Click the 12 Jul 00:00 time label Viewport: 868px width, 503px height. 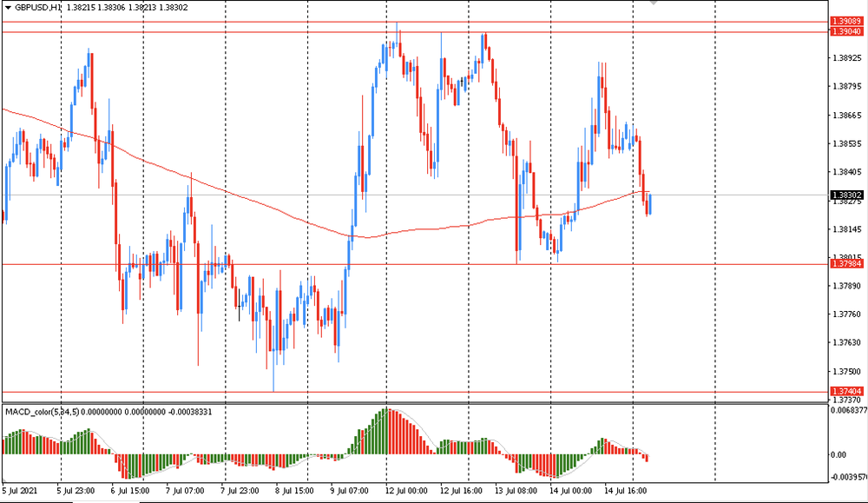coord(405,491)
